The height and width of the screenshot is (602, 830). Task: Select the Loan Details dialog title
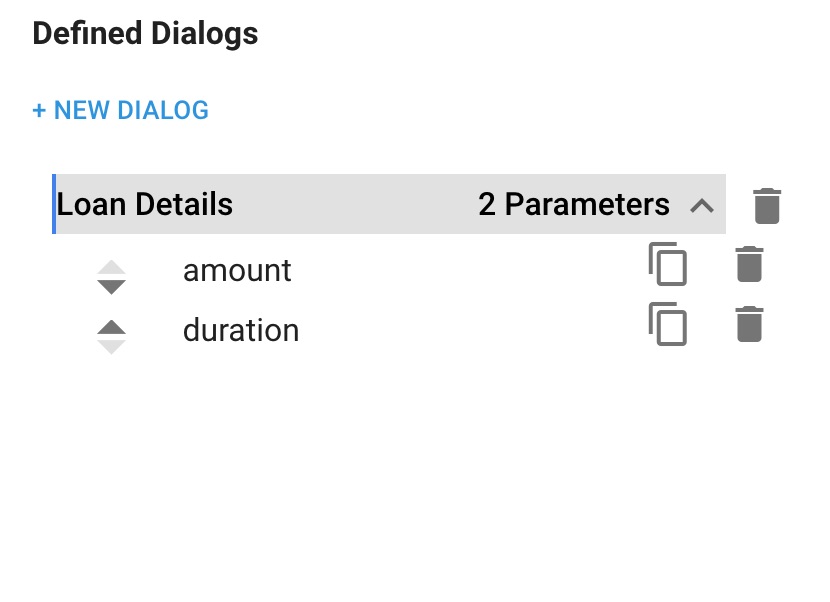(145, 204)
